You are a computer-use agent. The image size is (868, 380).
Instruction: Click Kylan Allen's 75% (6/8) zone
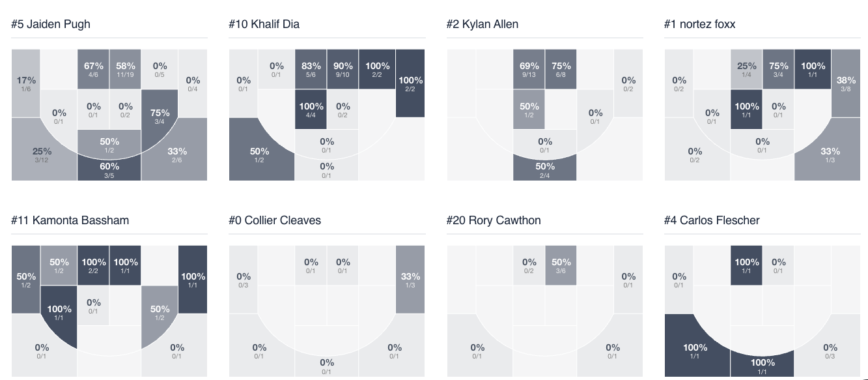click(561, 69)
